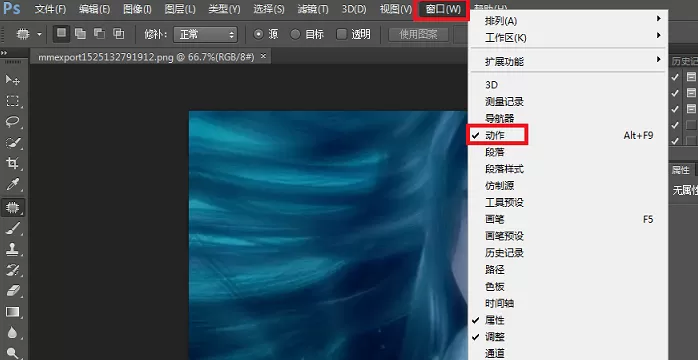Open the 滤镜(T) menu
The image size is (698, 360).
coord(312,9)
